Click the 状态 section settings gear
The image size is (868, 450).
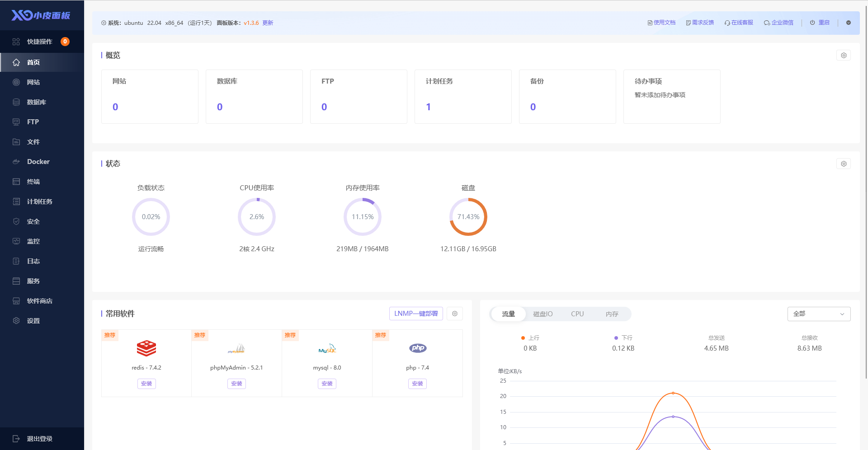tap(843, 164)
